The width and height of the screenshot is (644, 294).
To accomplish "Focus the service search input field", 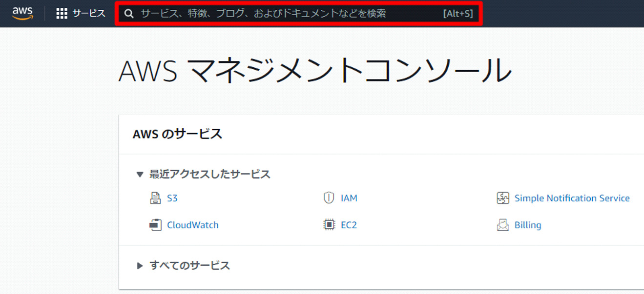I will [x=299, y=14].
